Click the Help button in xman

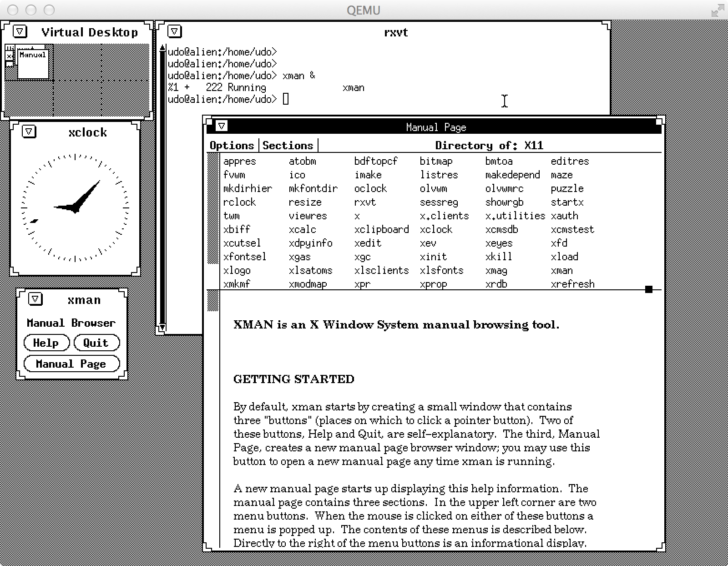46,342
